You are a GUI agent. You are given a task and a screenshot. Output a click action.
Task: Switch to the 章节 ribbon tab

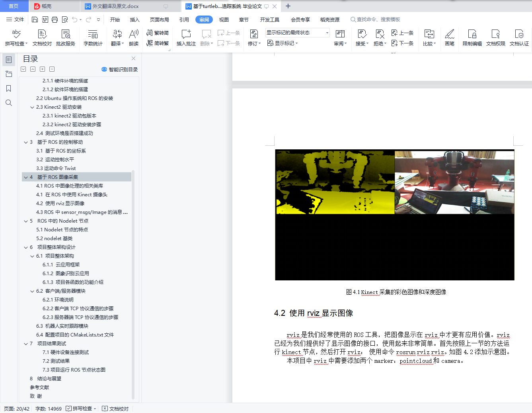tap(244, 20)
